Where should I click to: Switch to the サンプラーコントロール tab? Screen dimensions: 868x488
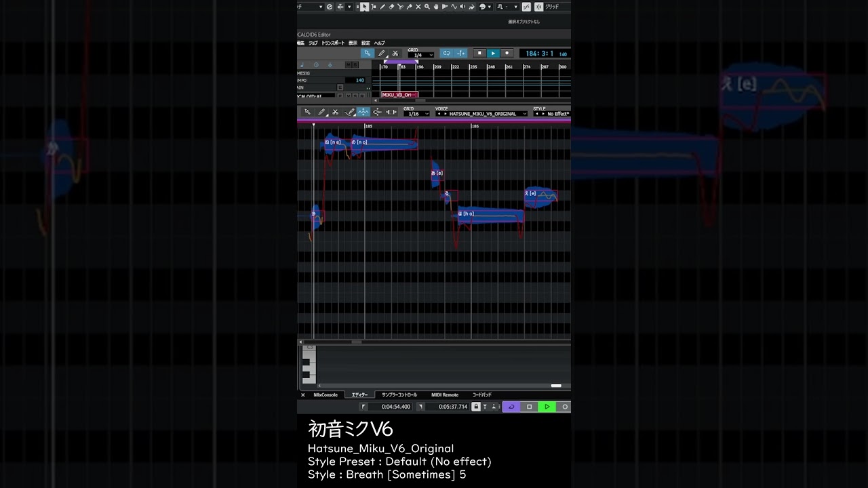399,395
